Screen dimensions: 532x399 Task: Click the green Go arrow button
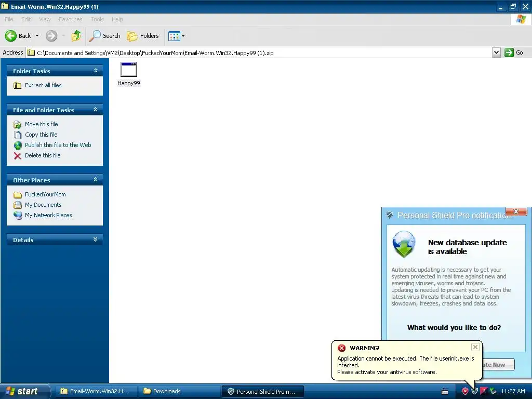tap(509, 52)
